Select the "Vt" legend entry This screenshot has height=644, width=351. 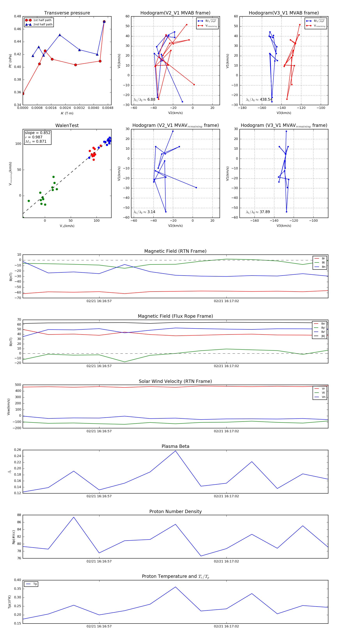[x=320, y=393]
